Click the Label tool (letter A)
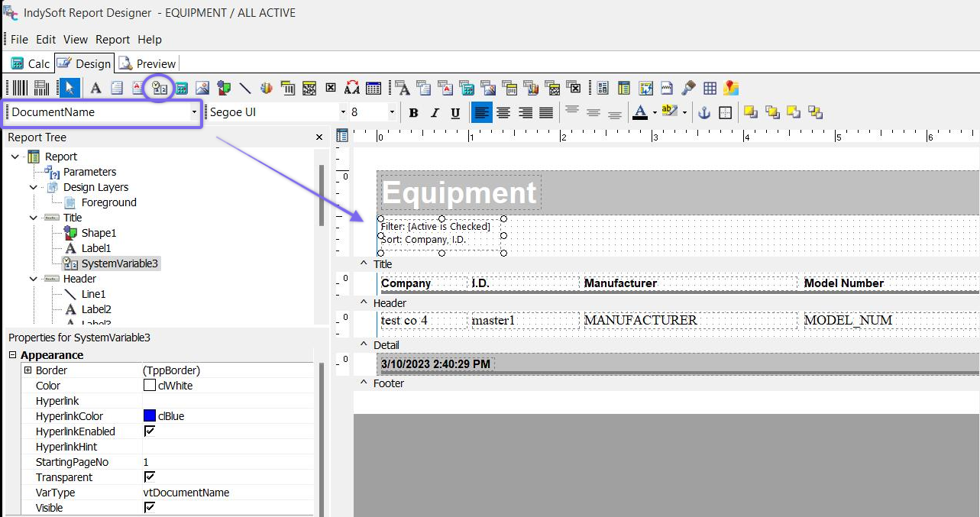The width and height of the screenshot is (980, 517). coord(95,88)
